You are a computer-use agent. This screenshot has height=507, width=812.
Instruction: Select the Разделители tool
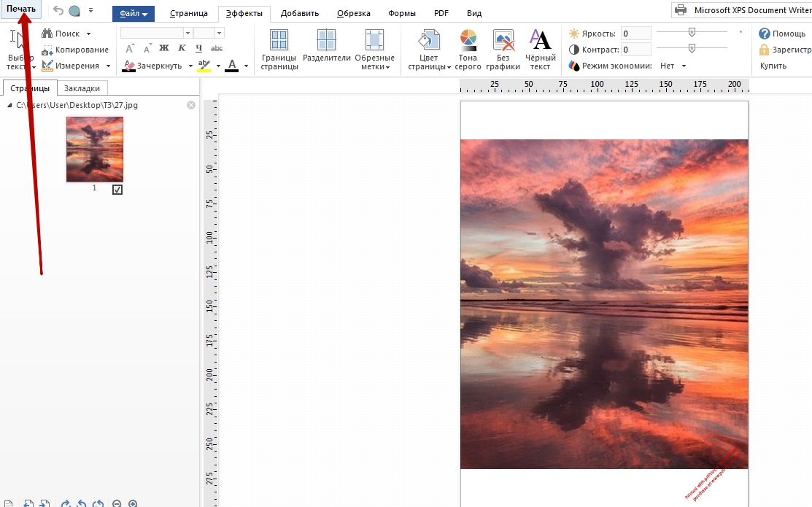(326, 47)
